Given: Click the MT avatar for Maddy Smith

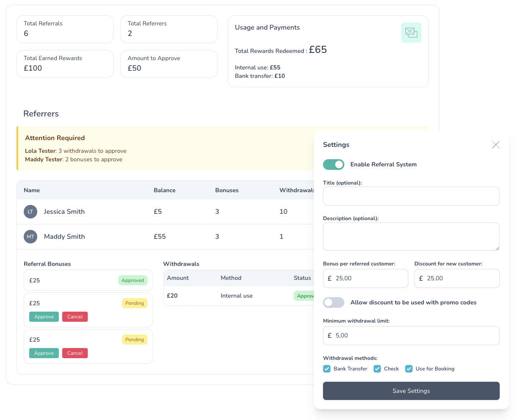Looking at the screenshot, I should [30, 237].
